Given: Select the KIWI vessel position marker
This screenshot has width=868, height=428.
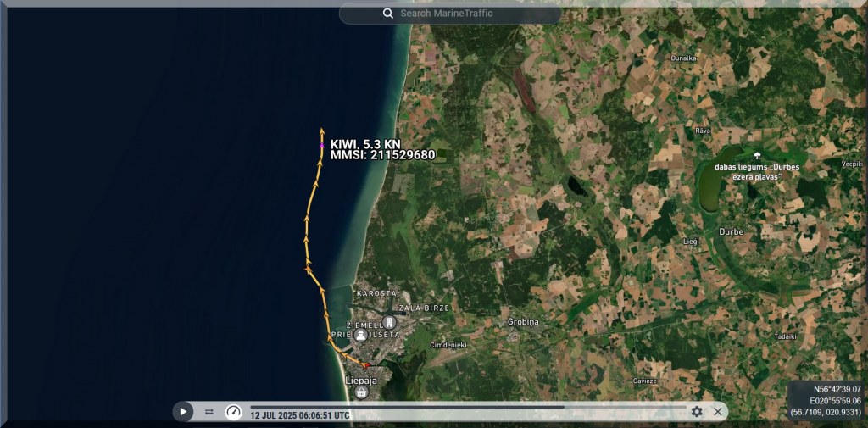Looking at the screenshot, I should [322, 147].
